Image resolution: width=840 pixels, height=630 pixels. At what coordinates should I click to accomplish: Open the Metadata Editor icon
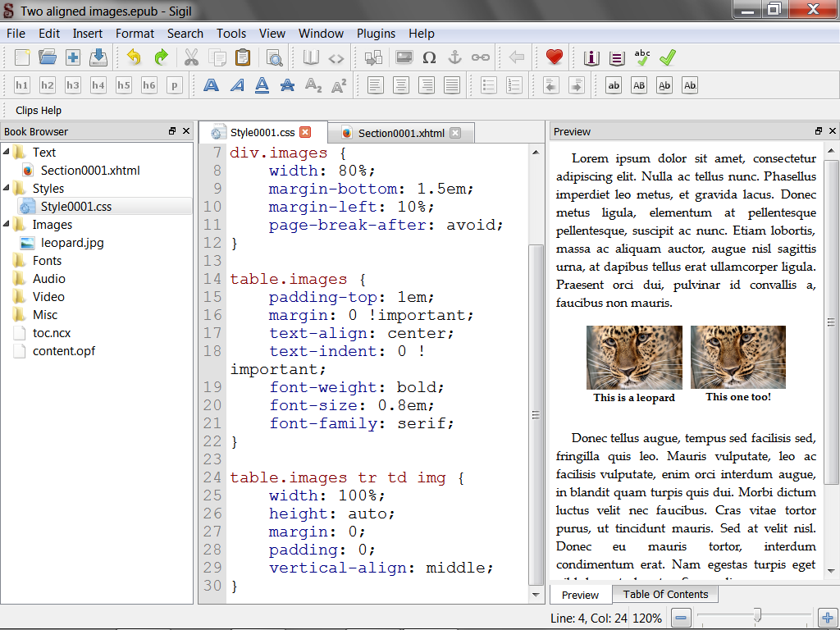point(591,57)
